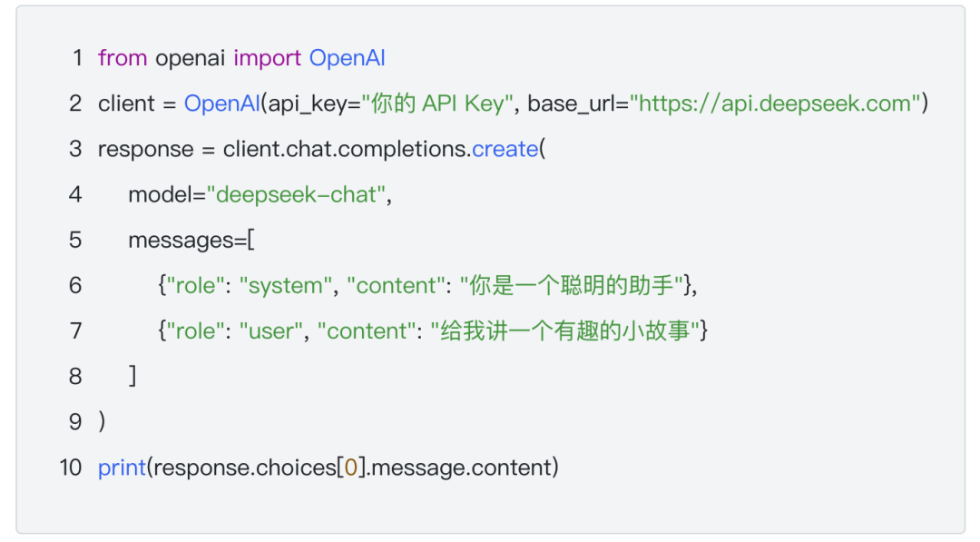Click the blue 'create' method name
The height and width of the screenshot is (542, 980).
tap(505, 149)
